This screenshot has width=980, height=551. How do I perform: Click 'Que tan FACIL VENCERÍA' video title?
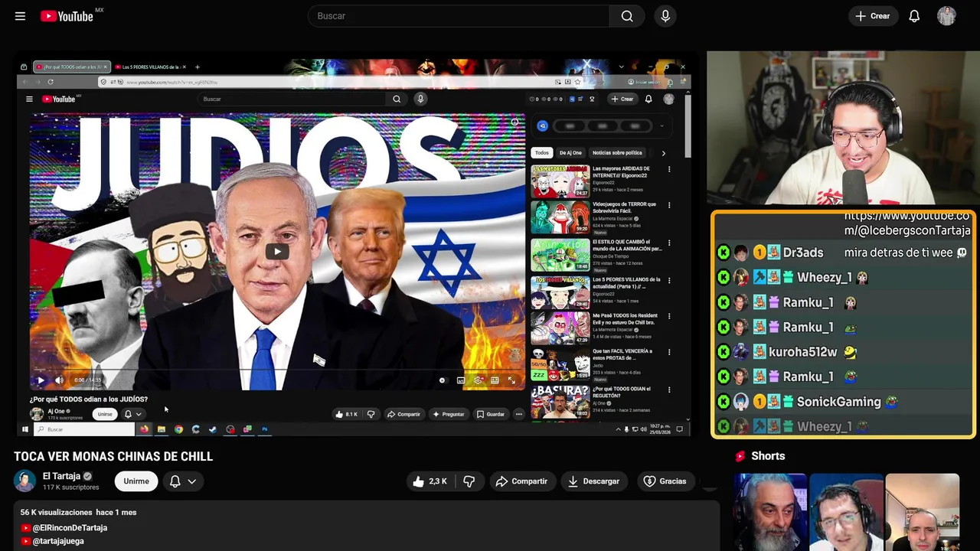tap(622, 354)
